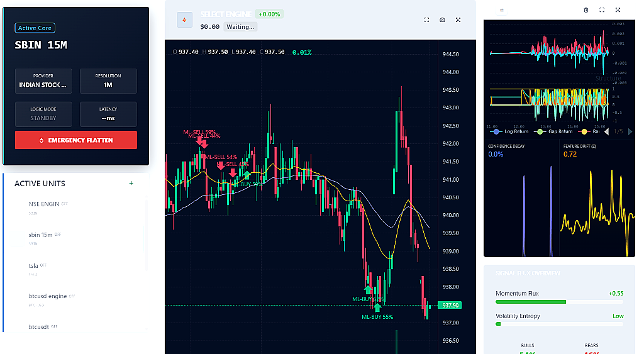Click the Momentum Flux progress bar
Image resolution: width=644 pixels, height=354 pixels.
559,302
